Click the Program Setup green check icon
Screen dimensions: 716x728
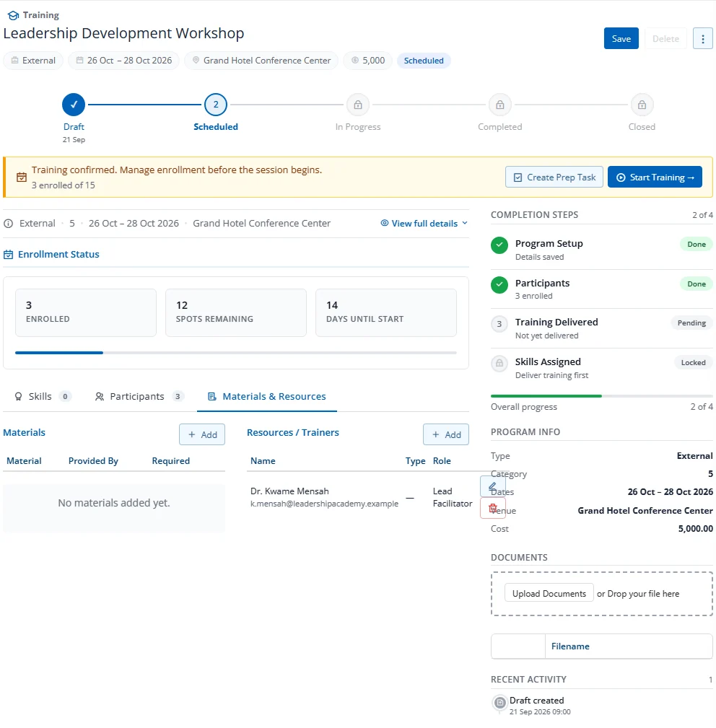(499, 245)
